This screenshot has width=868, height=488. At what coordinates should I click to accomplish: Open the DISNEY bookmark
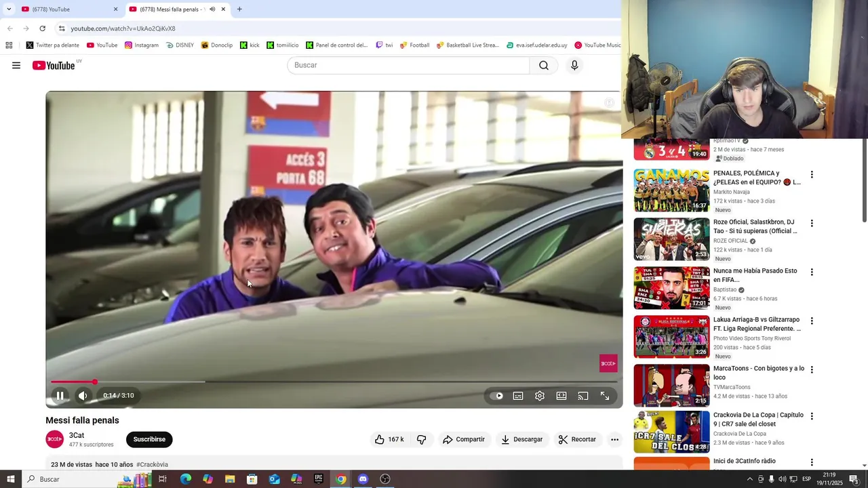(x=180, y=45)
